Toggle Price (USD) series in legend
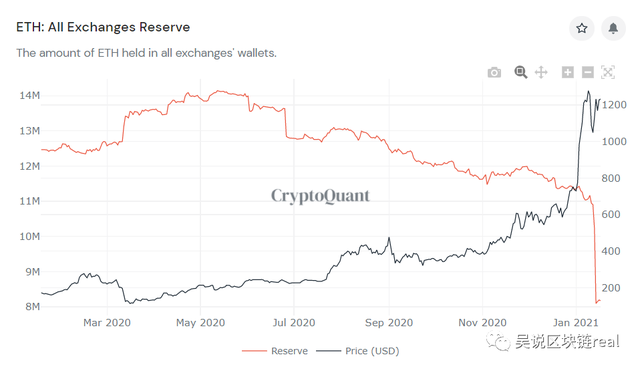Viewport: 640px width, 369px height. point(372,351)
